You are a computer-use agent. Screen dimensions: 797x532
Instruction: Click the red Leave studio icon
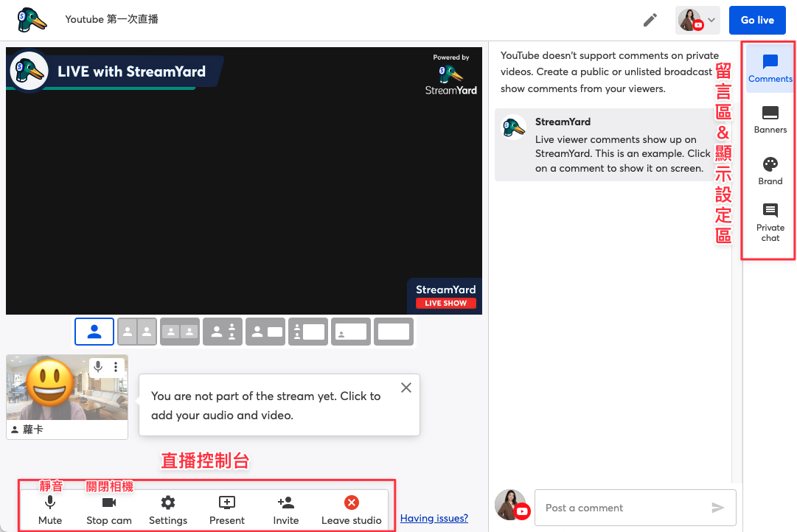[x=351, y=503]
